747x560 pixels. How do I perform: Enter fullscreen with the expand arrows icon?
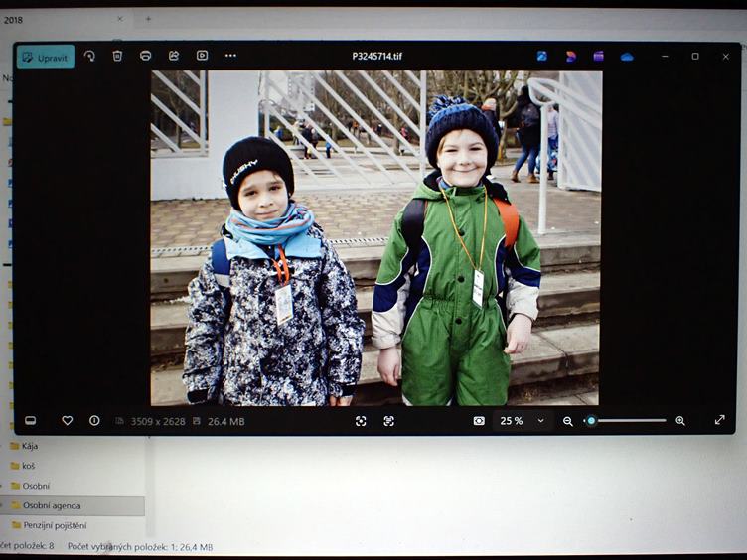pyautogui.click(x=719, y=420)
